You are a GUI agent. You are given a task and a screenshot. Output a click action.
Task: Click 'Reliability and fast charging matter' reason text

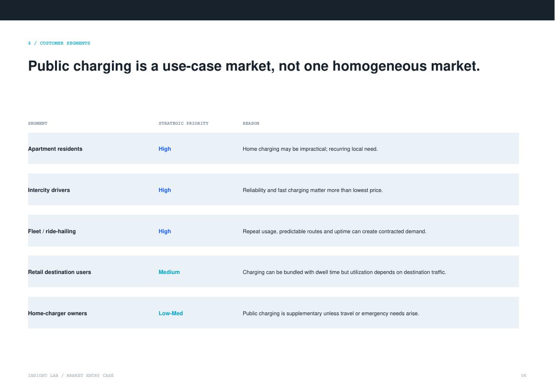[x=313, y=190]
